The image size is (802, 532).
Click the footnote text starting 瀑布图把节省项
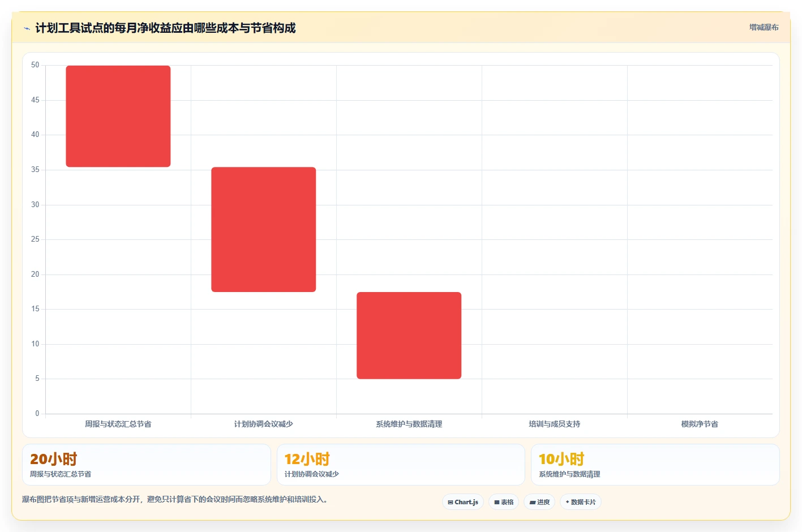coord(175,499)
